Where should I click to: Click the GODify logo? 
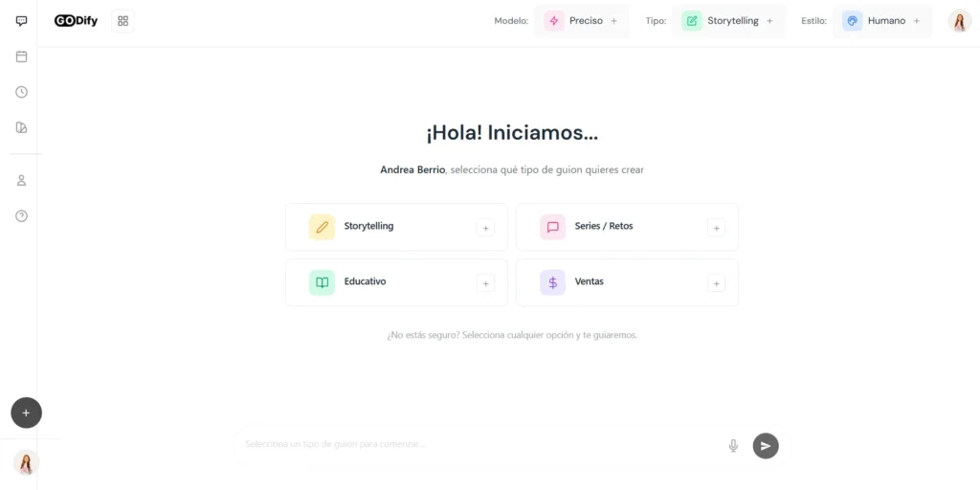tap(77, 20)
